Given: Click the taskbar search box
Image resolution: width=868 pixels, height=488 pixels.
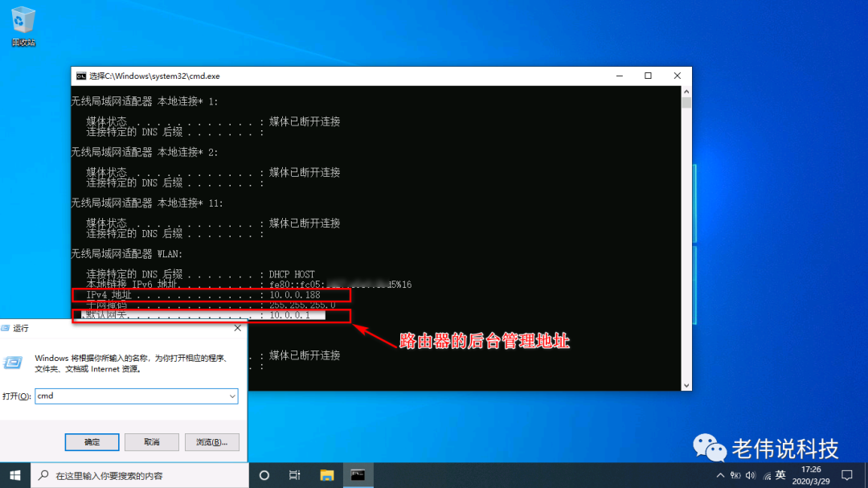Looking at the screenshot, I should tap(140, 475).
